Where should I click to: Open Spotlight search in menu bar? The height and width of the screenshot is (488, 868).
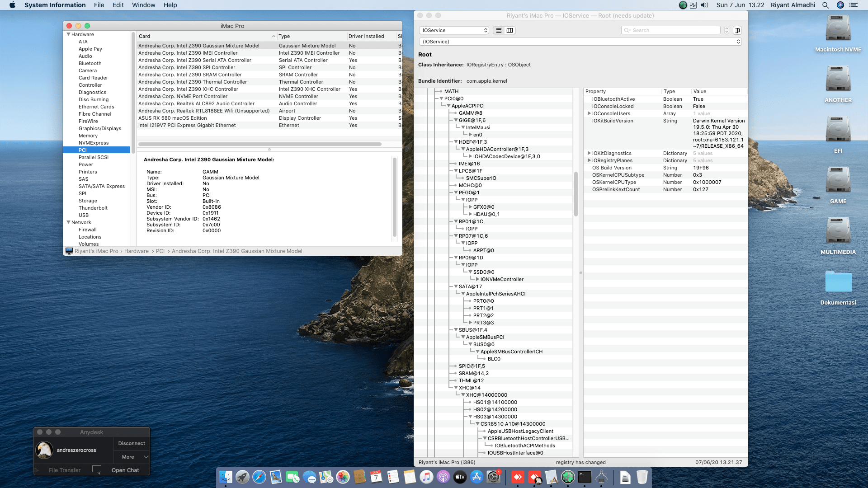(x=826, y=5)
